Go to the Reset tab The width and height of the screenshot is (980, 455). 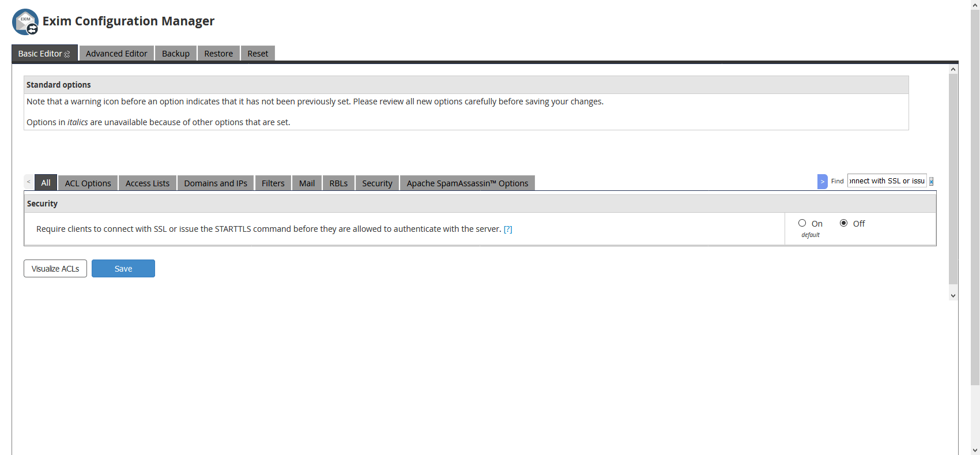coord(258,53)
